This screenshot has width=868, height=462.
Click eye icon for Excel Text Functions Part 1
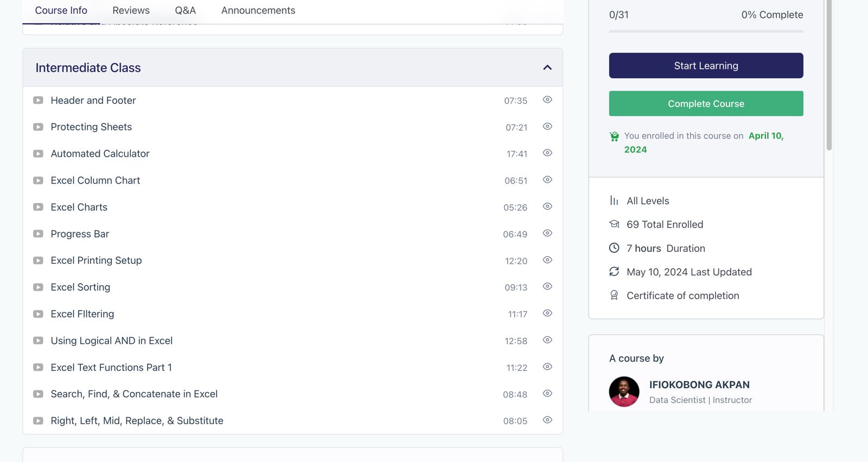(x=547, y=367)
